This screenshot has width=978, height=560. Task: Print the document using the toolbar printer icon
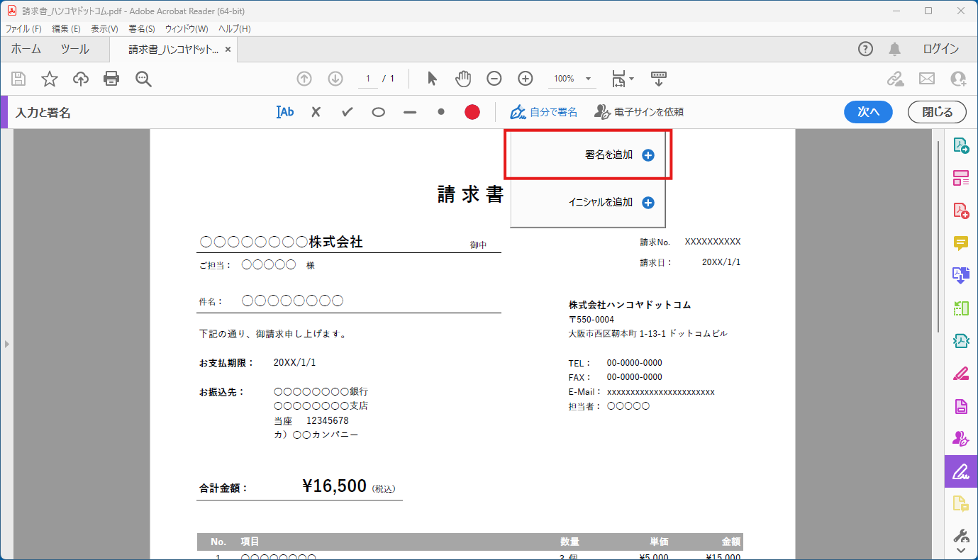click(x=111, y=79)
